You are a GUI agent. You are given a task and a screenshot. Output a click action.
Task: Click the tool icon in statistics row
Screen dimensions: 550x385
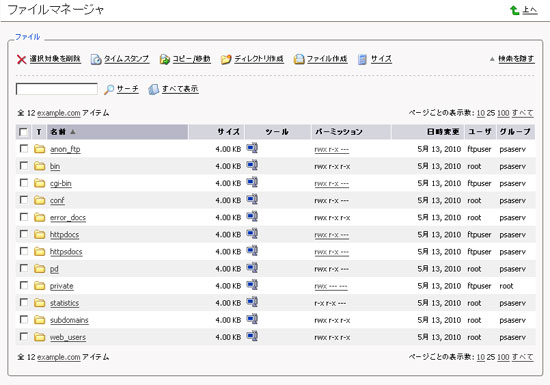(252, 302)
